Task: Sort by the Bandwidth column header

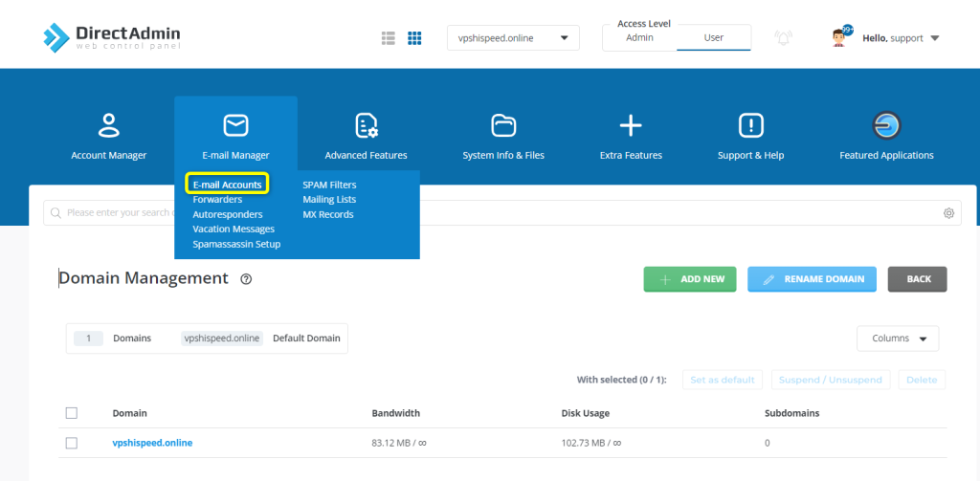Action: 395,413
